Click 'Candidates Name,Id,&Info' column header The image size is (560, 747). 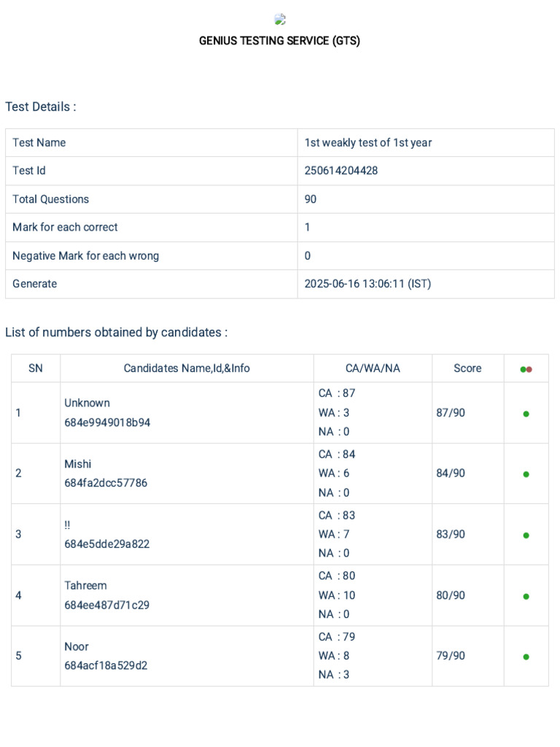[187, 368]
